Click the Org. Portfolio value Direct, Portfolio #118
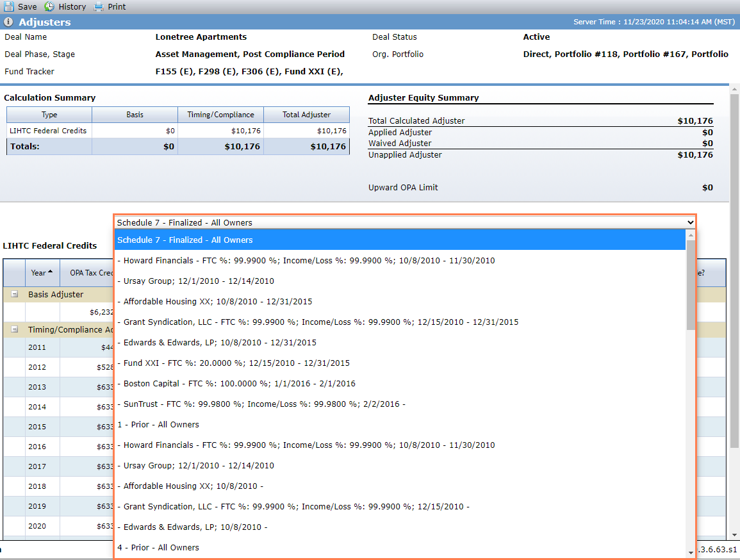Screen dimensions: 740x560 (626, 54)
